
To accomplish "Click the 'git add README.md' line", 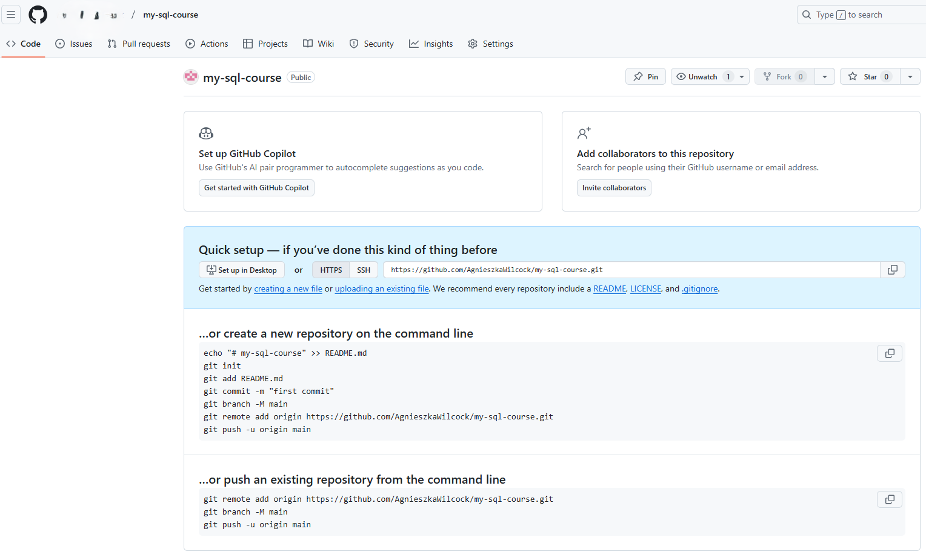I will (x=243, y=379).
